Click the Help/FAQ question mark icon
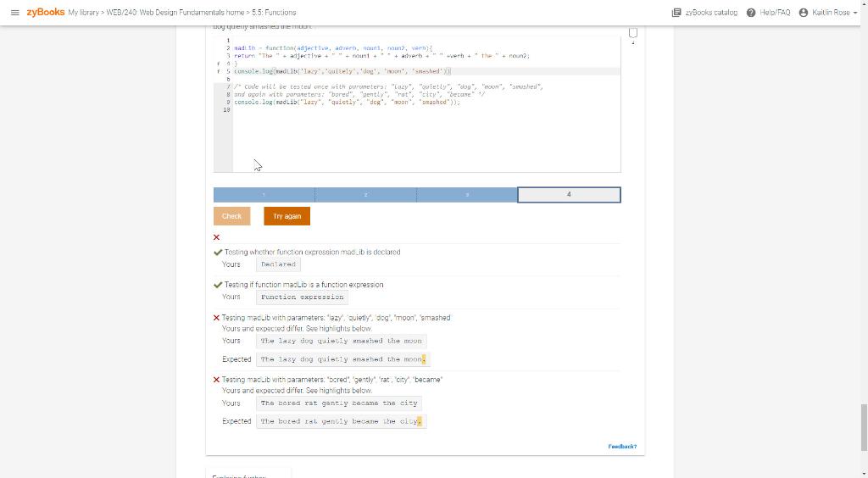Image resolution: width=868 pixels, height=478 pixels. coord(751,12)
